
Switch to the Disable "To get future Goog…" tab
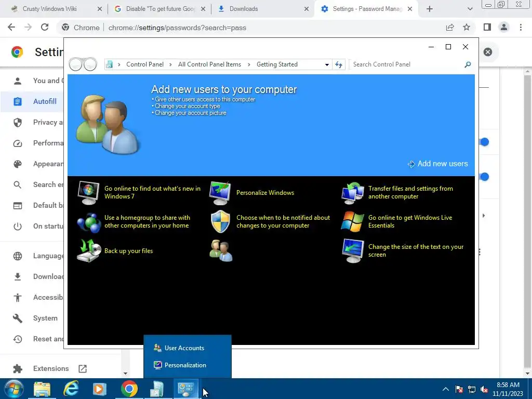[159, 9]
